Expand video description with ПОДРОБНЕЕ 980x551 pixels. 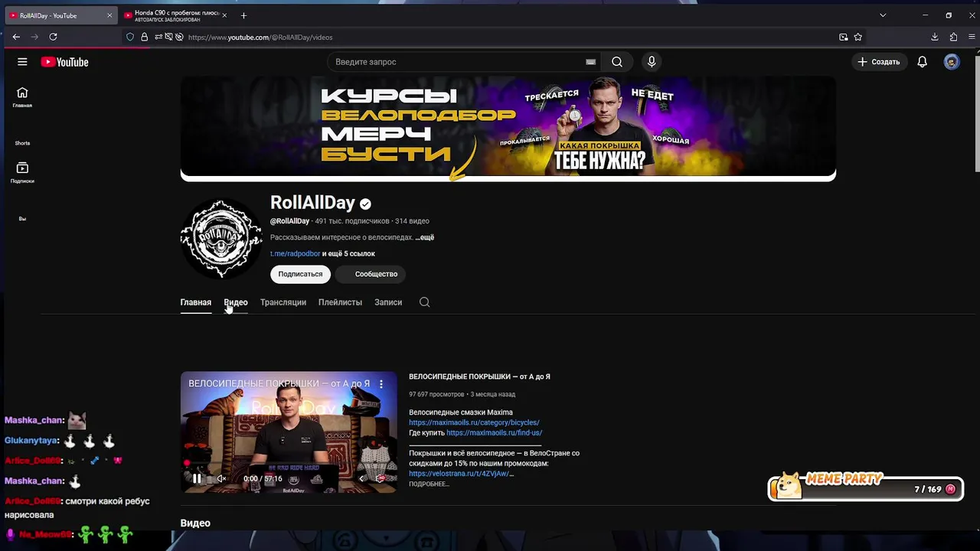429,484
